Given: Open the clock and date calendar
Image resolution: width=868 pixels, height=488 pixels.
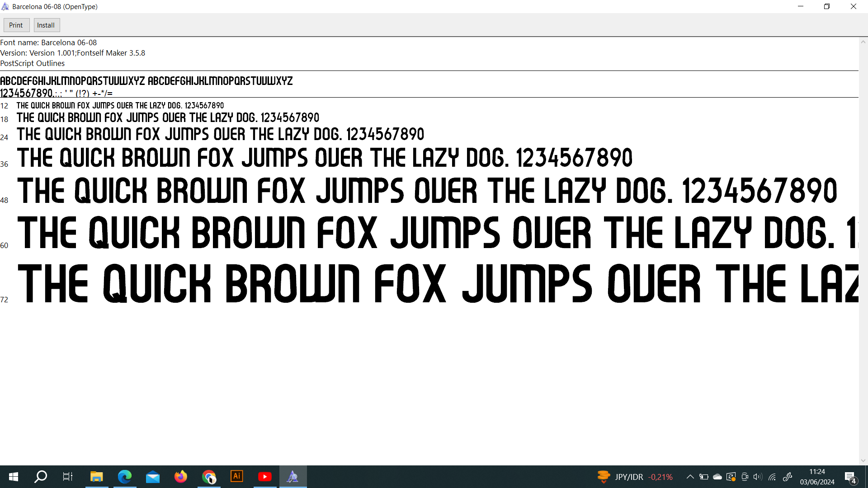Looking at the screenshot, I should point(817,477).
